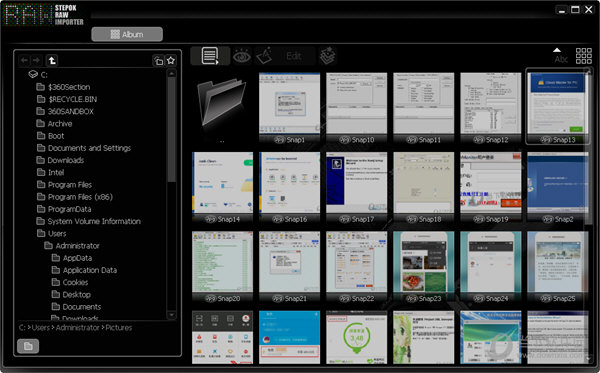Viewport: 600px width, 373px height.
Task: Click the Edit toolbar button
Action: [294, 56]
